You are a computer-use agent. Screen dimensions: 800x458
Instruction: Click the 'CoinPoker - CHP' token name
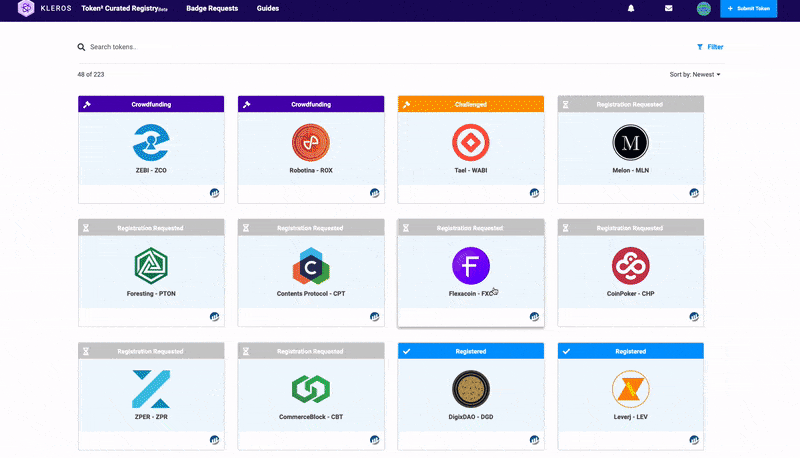(x=631, y=294)
